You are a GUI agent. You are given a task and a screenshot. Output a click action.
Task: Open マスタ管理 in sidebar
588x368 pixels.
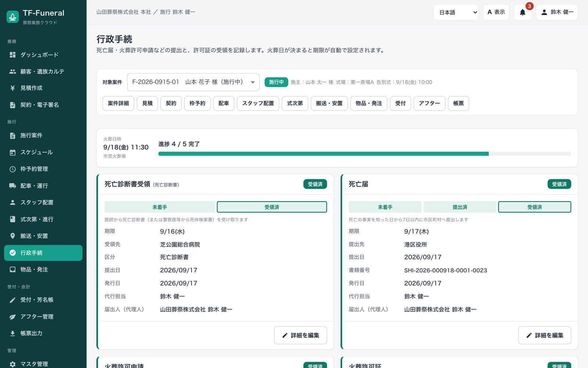coord(43,364)
